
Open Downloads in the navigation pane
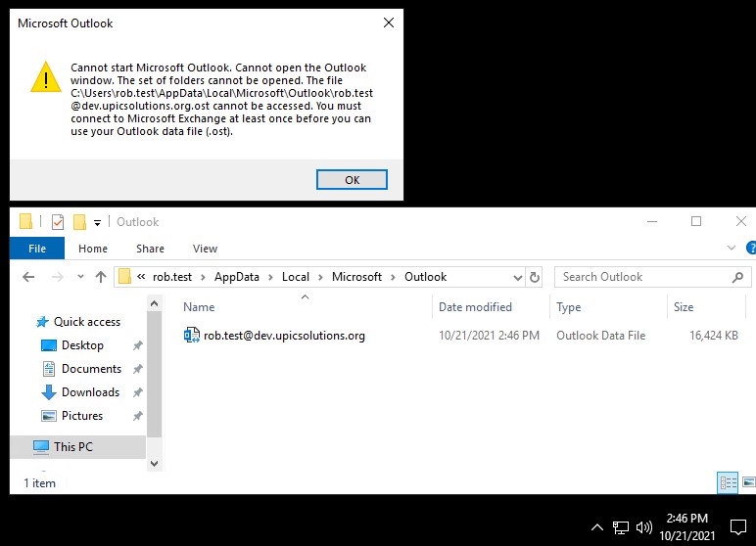pyautogui.click(x=90, y=392)
